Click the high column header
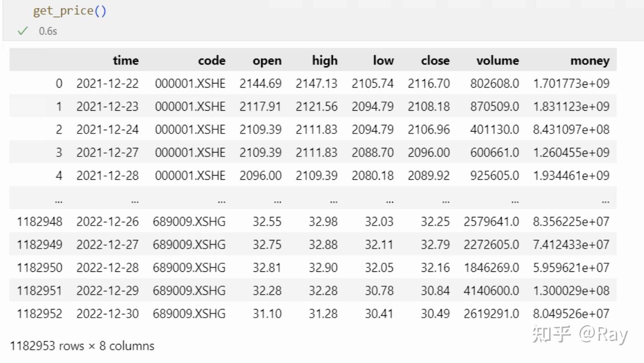Screen dimensions: 644x363 click(324, 60)
